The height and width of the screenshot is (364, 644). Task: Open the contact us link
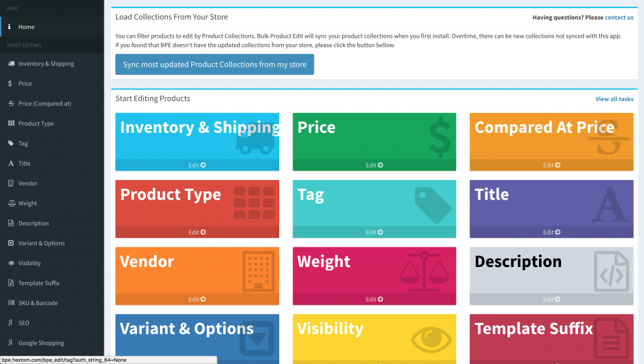(619, 17)
